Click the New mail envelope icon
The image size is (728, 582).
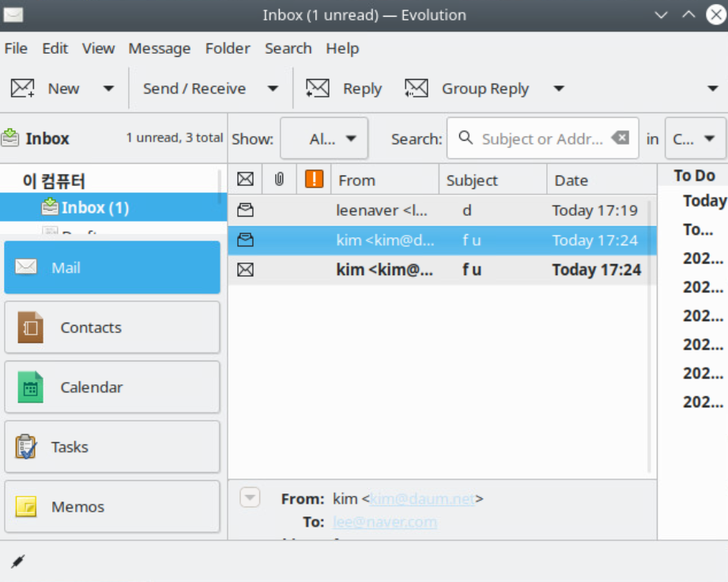(x=22, y=89)
